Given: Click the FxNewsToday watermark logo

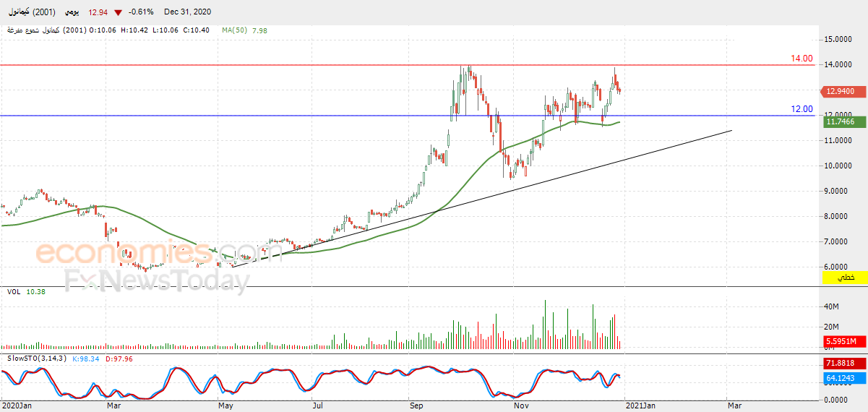Looking at the screenshot, I should [157, 280].
